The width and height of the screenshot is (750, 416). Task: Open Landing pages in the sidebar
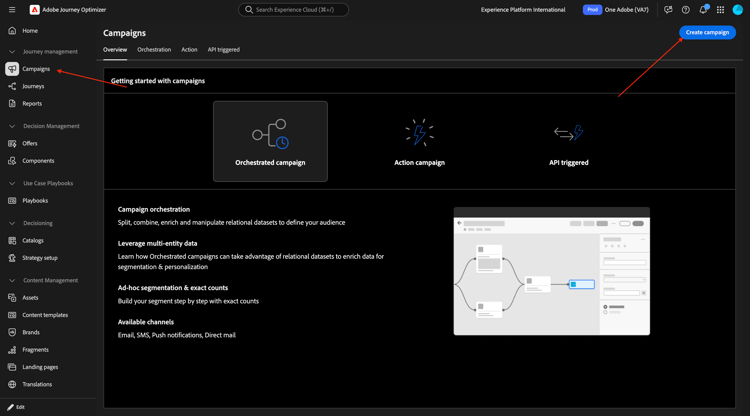click(x=40, y=367)
